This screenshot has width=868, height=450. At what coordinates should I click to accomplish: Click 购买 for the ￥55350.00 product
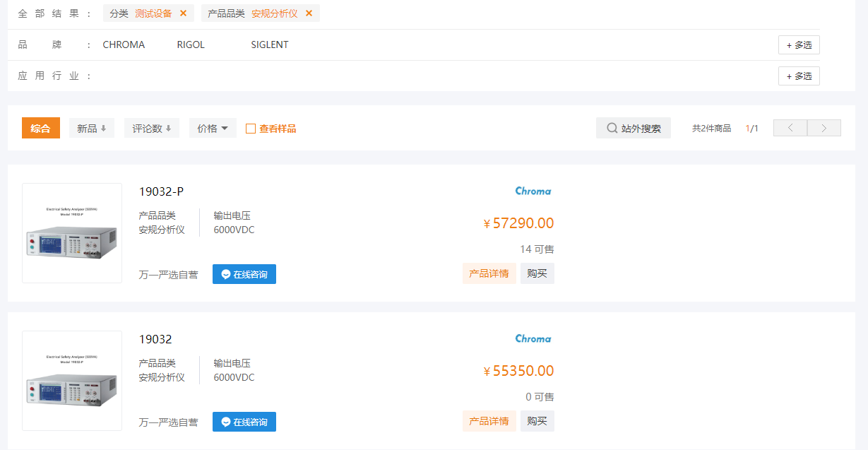(537, 421)
